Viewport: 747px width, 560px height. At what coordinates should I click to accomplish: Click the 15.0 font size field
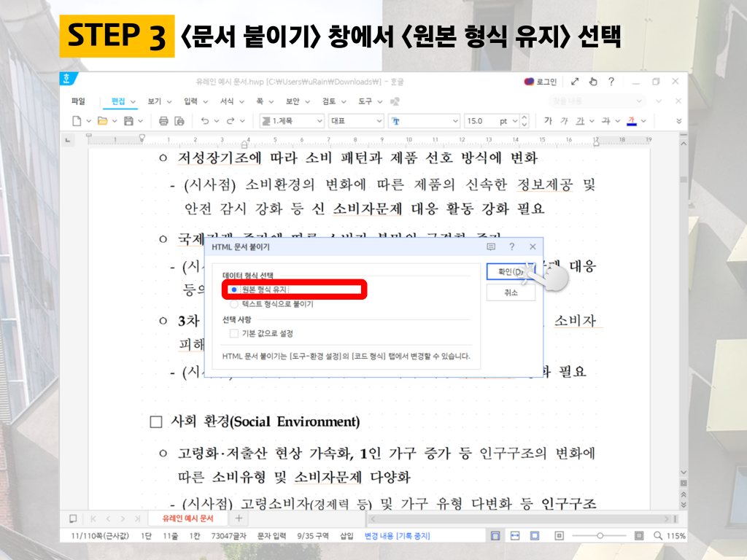pyautogui.click(x=481, y=121)
